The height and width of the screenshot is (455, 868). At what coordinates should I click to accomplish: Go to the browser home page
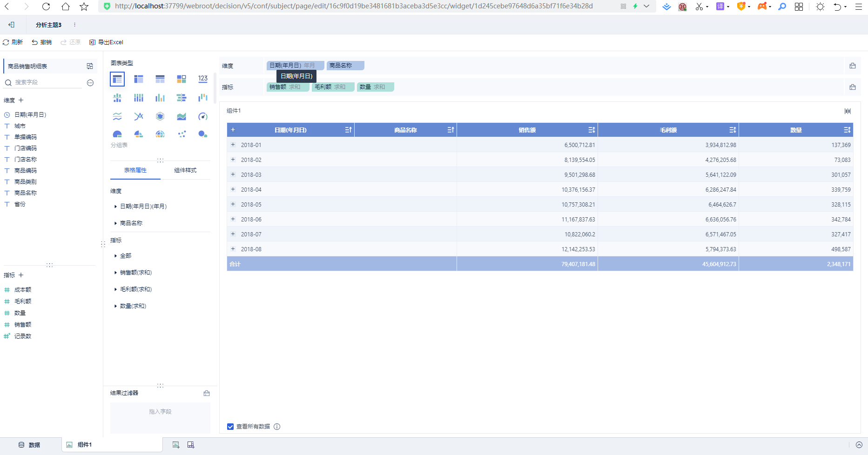(x=66, y=7)
